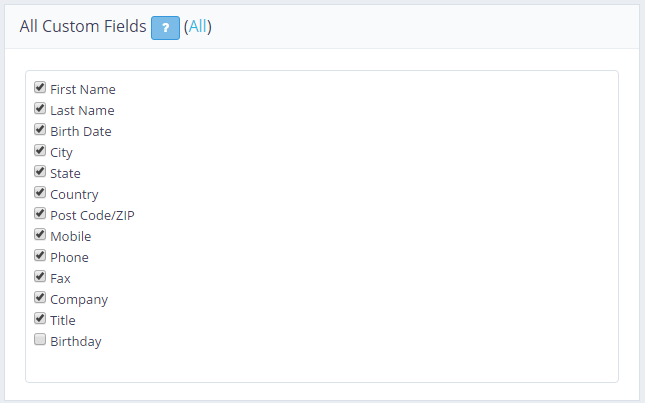Click the 'Birthday' field label

[76, 342]
